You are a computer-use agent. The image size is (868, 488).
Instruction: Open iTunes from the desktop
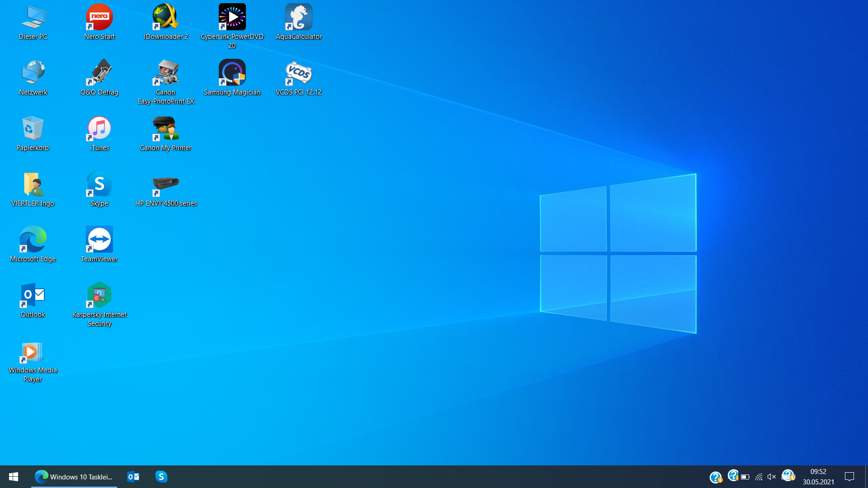point(99,128)
